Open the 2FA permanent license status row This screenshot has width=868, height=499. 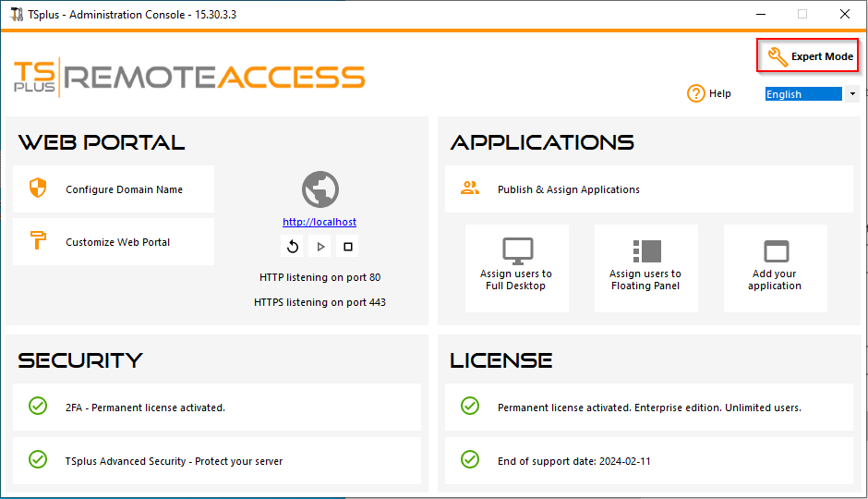[x=145, y=407]
